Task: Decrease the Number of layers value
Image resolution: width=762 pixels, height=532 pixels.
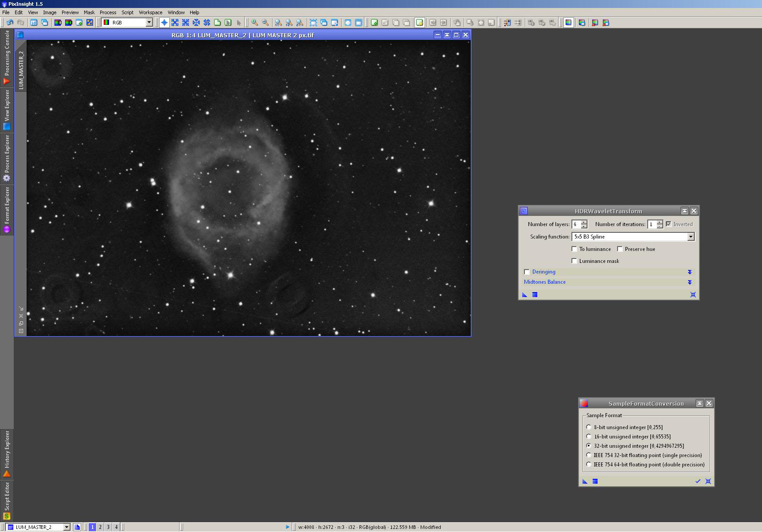Action: coord(584,227)
